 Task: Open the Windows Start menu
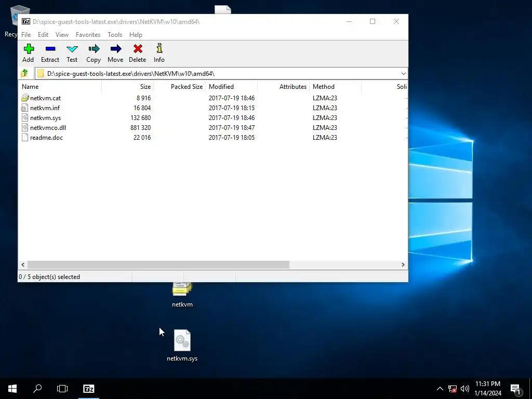tap(12, 389)
